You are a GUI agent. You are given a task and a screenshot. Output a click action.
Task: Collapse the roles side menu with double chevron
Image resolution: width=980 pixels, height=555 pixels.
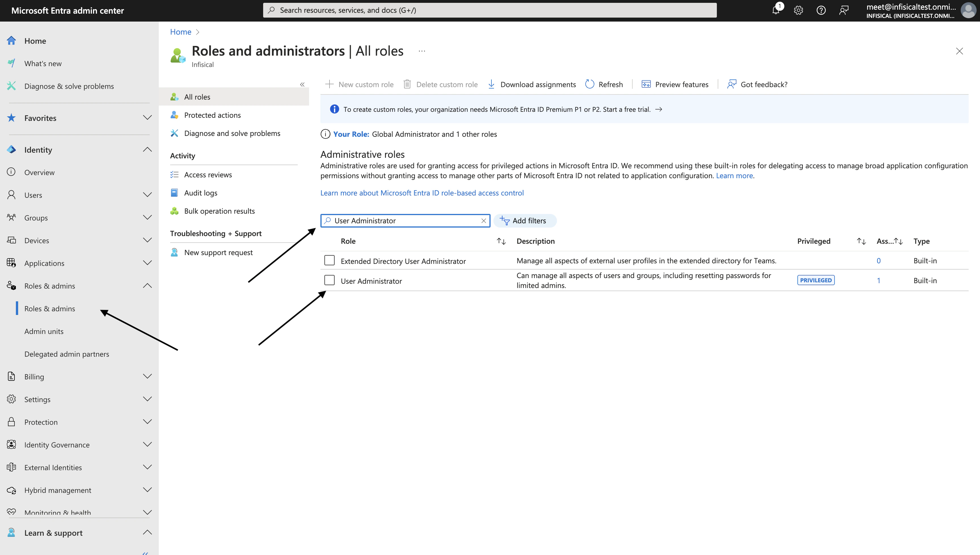pos(302,84)
